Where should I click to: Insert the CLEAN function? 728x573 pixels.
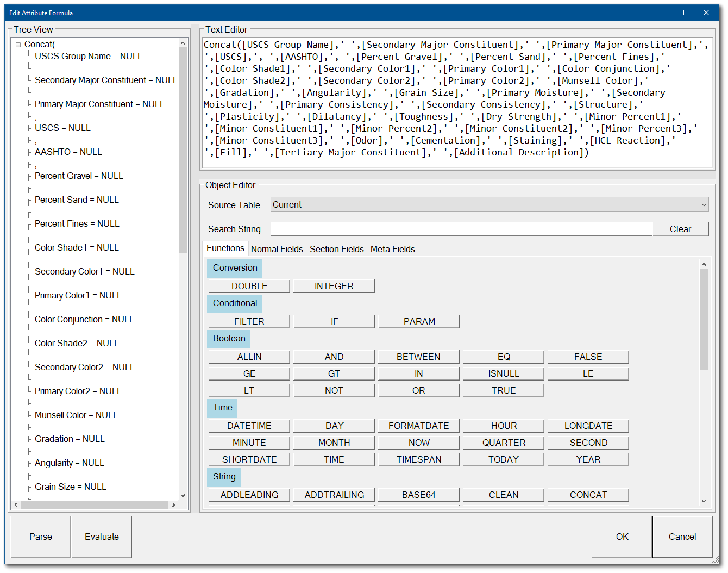pyautogui.click(x=504, y=495)
